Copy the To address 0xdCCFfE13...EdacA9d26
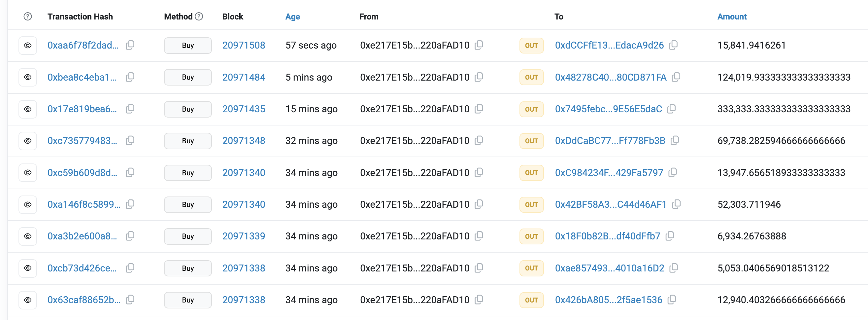Image resolution: width=868 pixels, height=320 pixels. pyautogui.click(x=674, y=45)
